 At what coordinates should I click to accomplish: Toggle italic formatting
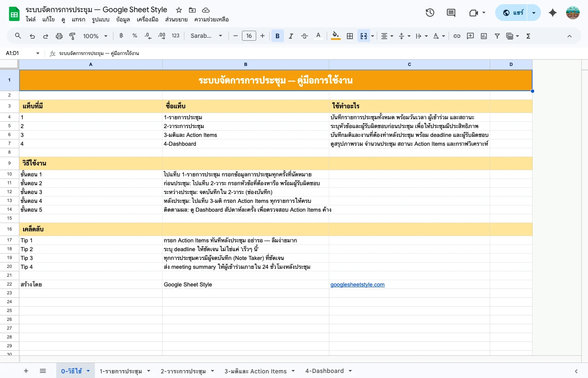pos(291,36)
